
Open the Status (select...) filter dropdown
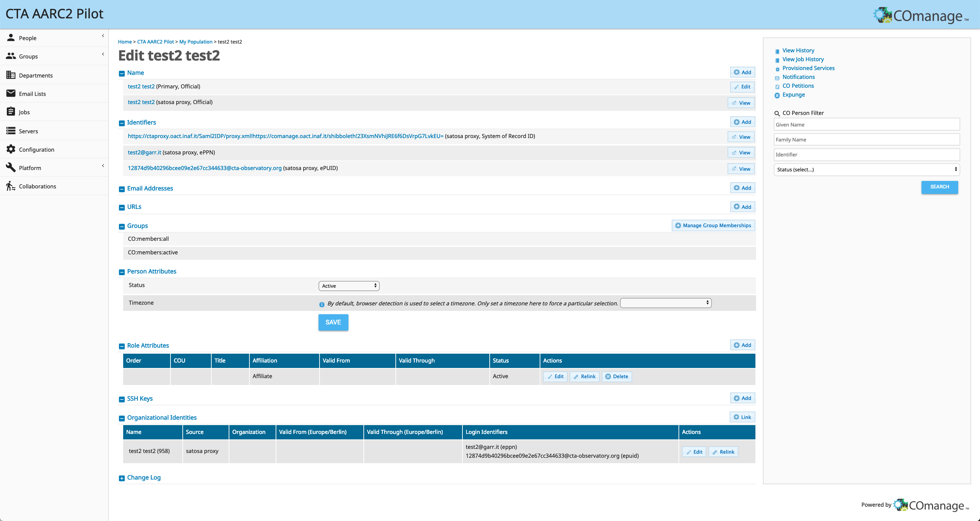867,170
